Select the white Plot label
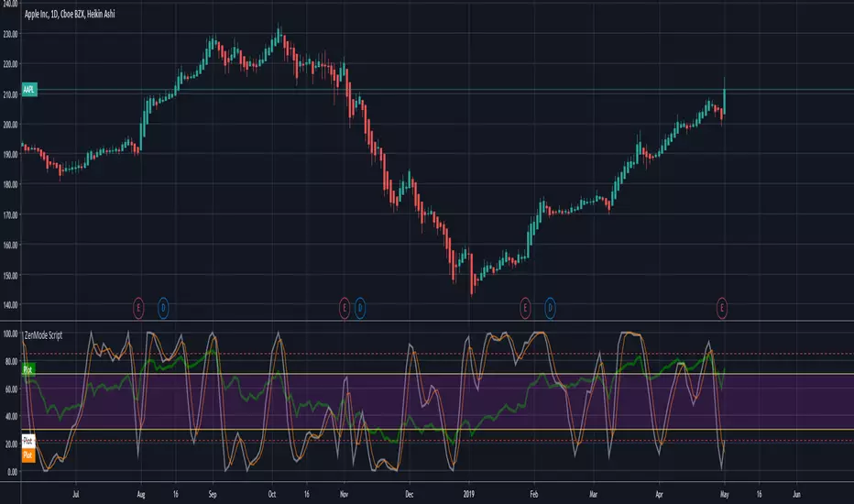Screen dimensions: 854x504 pos(28,441)
